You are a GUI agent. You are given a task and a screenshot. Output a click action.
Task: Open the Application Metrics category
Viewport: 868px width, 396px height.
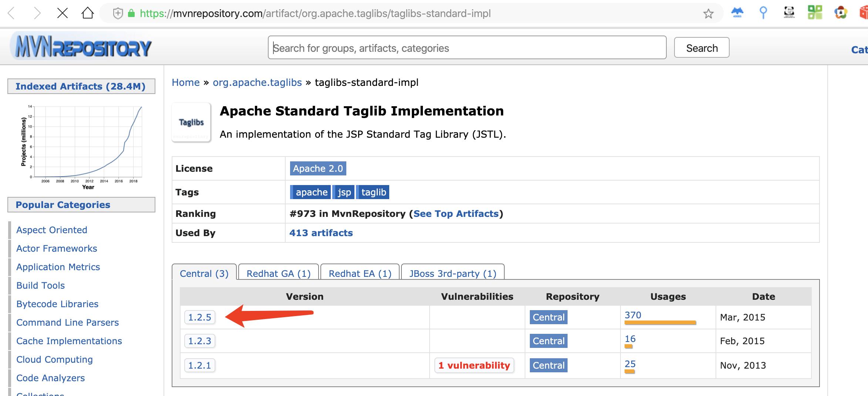(x=58, y=267)
